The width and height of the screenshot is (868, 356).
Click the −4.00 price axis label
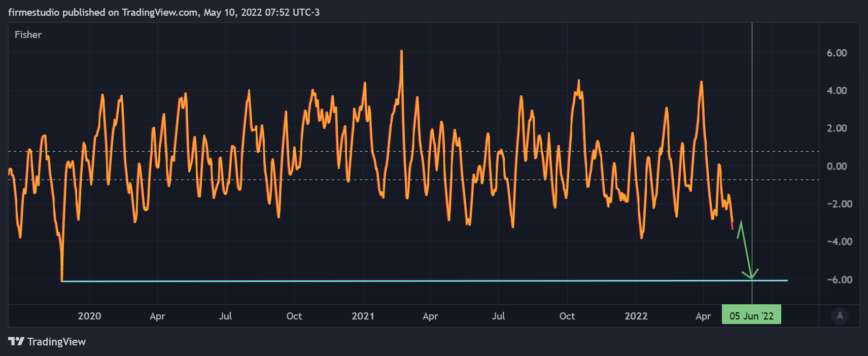point(840,241)
